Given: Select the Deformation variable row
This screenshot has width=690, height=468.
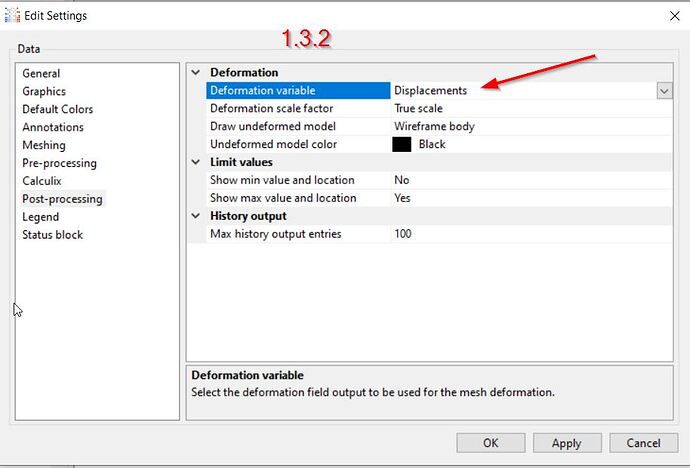Looking at the screenshot, I should tap(439, 91).
